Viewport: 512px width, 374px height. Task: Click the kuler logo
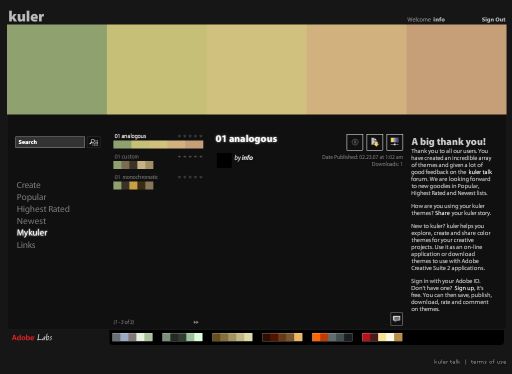coord(26,17)
